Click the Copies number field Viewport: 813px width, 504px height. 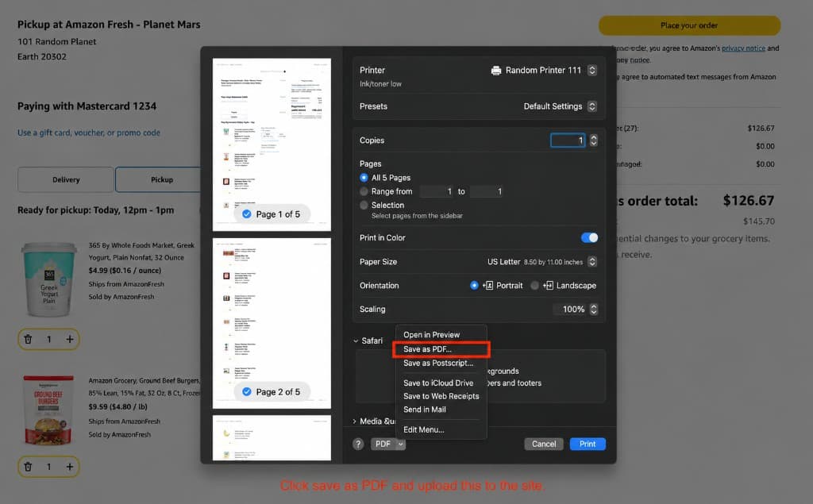568,140
